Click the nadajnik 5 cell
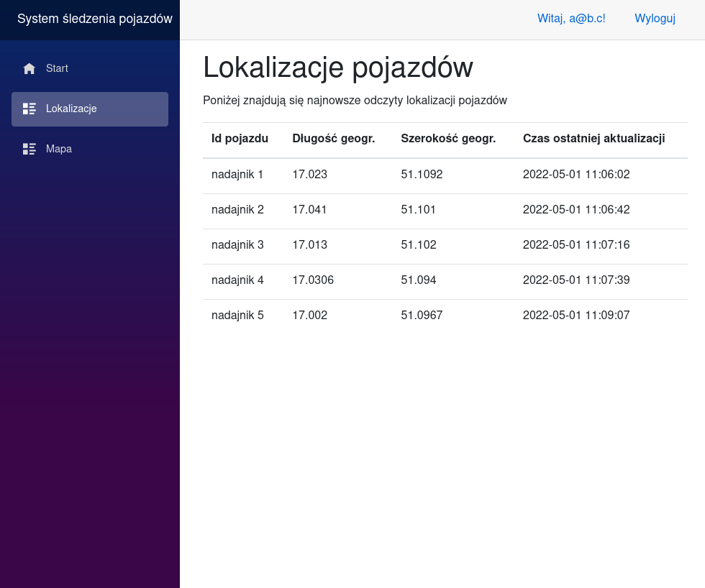The height and width of the screenshot is (588, 705). 237,316
